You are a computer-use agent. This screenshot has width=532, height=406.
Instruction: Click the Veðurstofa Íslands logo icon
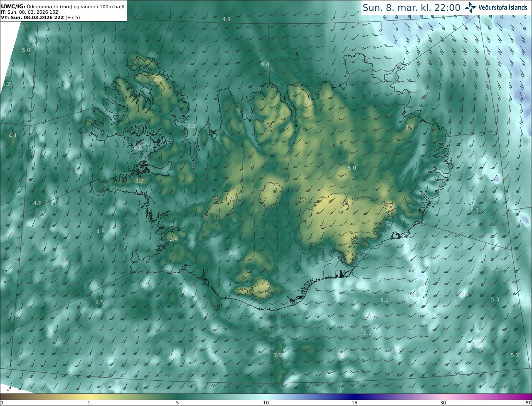[x=470, y=7]
